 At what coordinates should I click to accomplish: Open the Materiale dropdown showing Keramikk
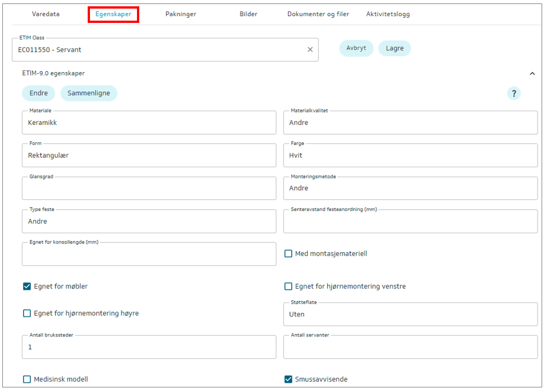coord(149,123)
